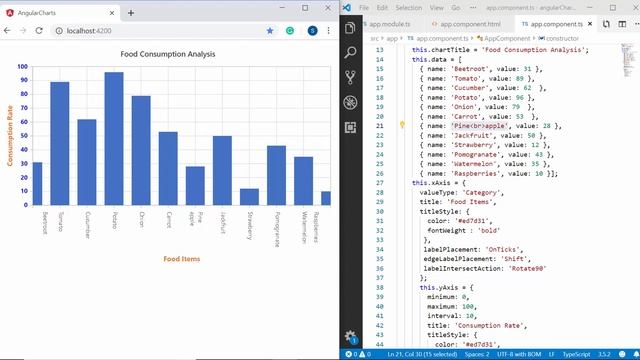The height and width of the screenshot is (360, 640).
Task: Click the Strawberry bar in the chart
Action: [249, 197]
